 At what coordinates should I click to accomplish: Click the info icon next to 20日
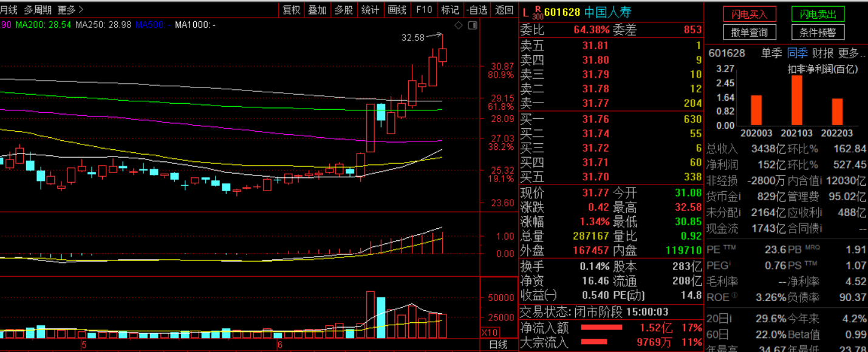[730, 319]
